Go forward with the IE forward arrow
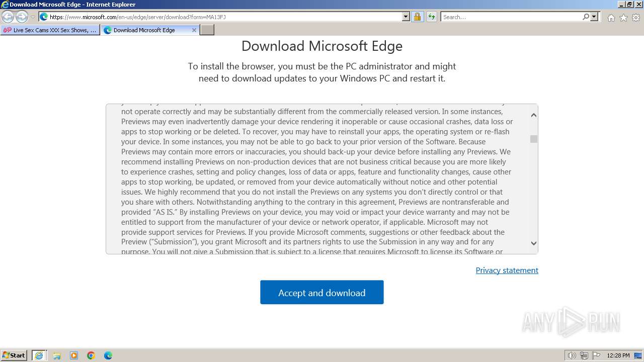The width and height of the screenshot is (644, 362). [x=22, y=17]
